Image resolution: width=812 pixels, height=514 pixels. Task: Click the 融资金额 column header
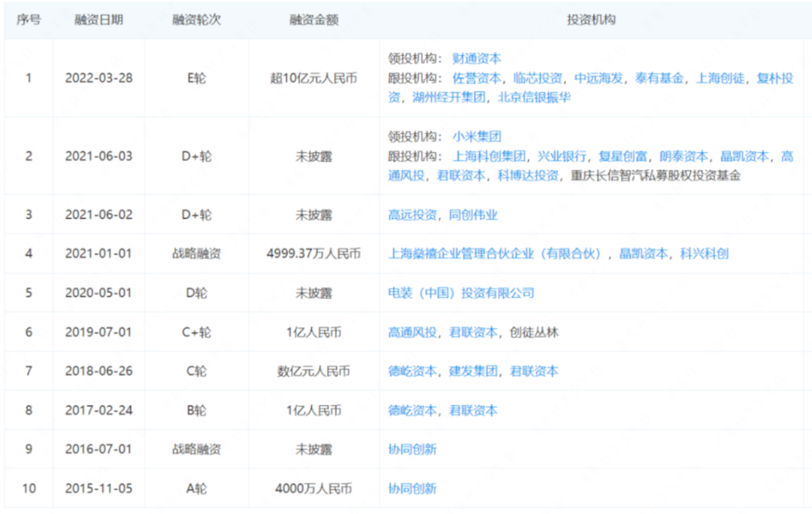314,20
